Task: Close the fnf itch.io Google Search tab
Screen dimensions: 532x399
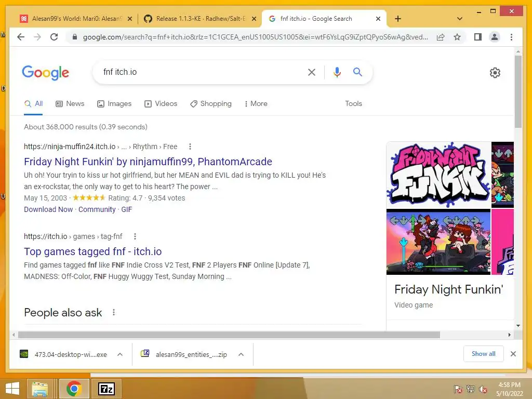Action: point(378,19)
